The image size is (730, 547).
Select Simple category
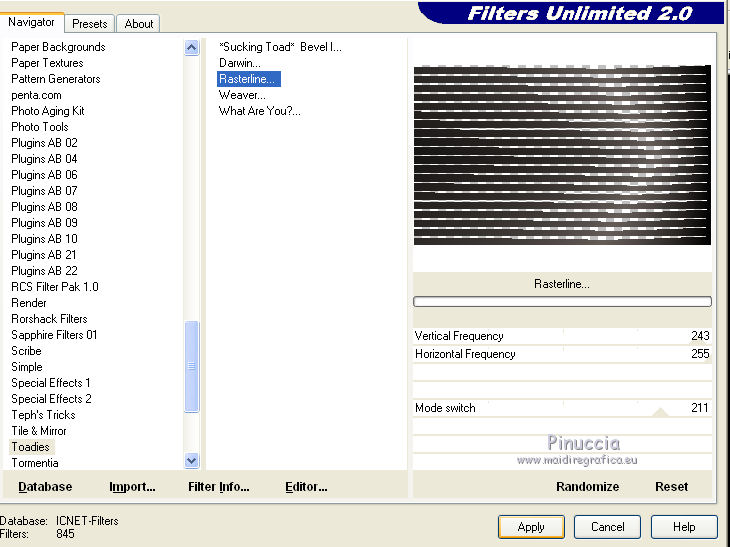[27, 367]
